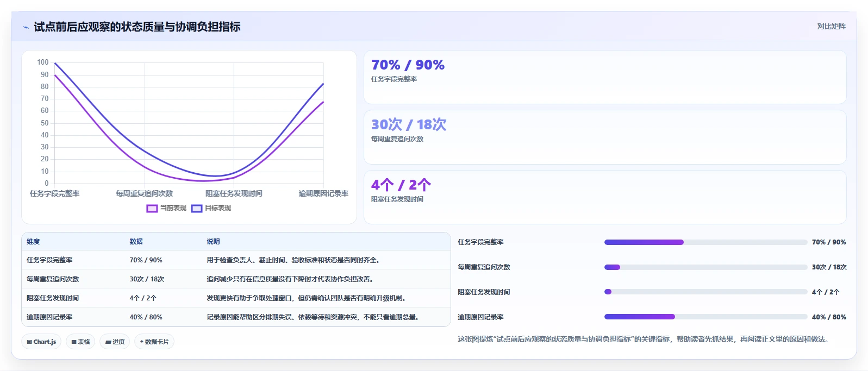
Task: Click the 说明 column header
Action: [x=213, y=242]
